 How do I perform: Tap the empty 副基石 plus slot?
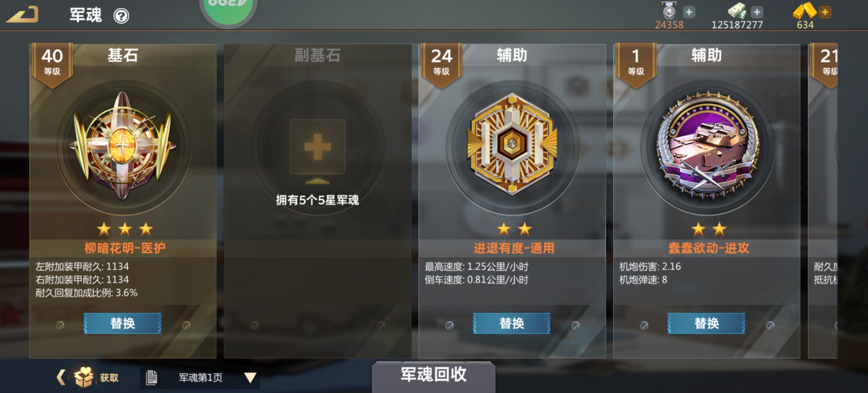pos(317,147)
